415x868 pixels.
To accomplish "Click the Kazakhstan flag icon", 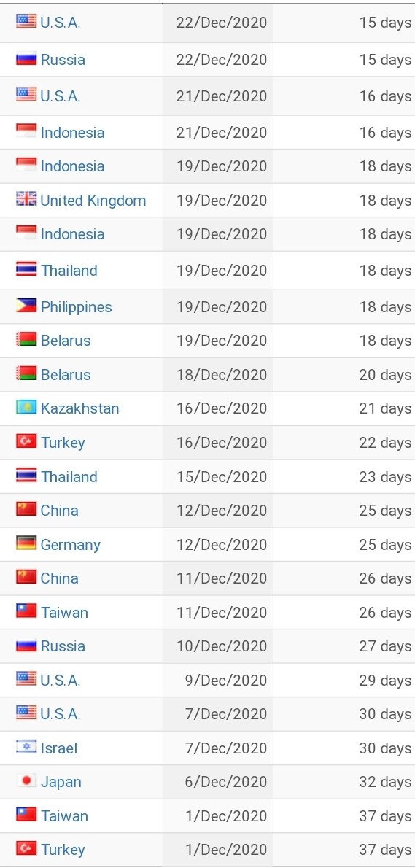I will [26, 408].
